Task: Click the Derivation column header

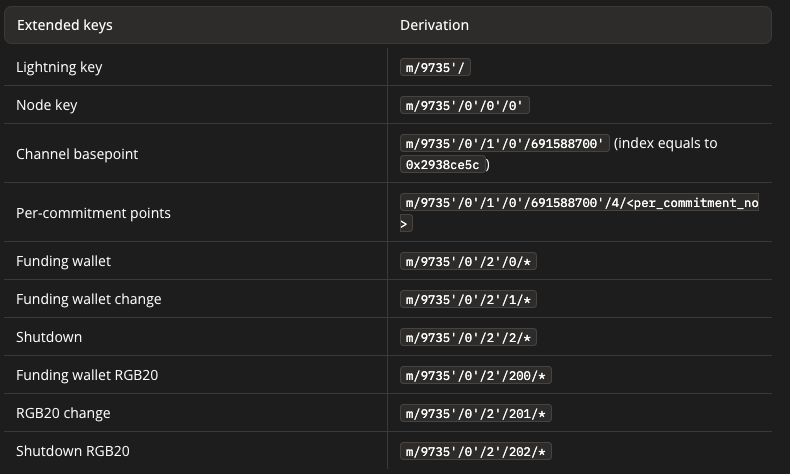Action: [x=434, y=25]
